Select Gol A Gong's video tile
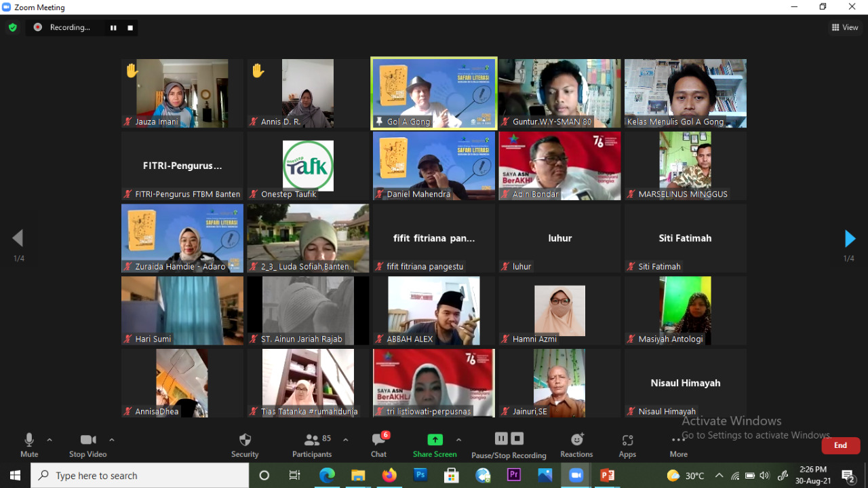 434,93
